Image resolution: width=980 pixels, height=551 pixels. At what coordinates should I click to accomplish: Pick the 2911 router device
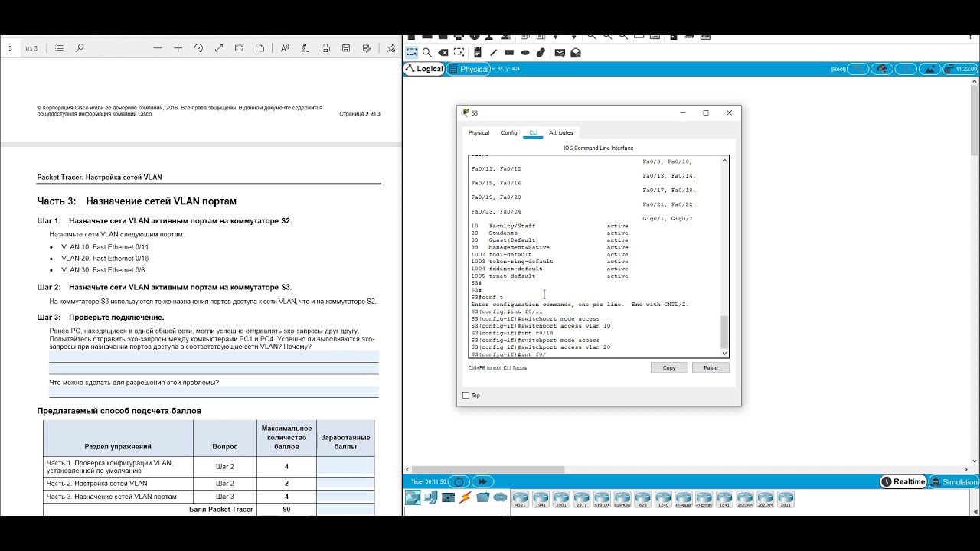[582, 500]
